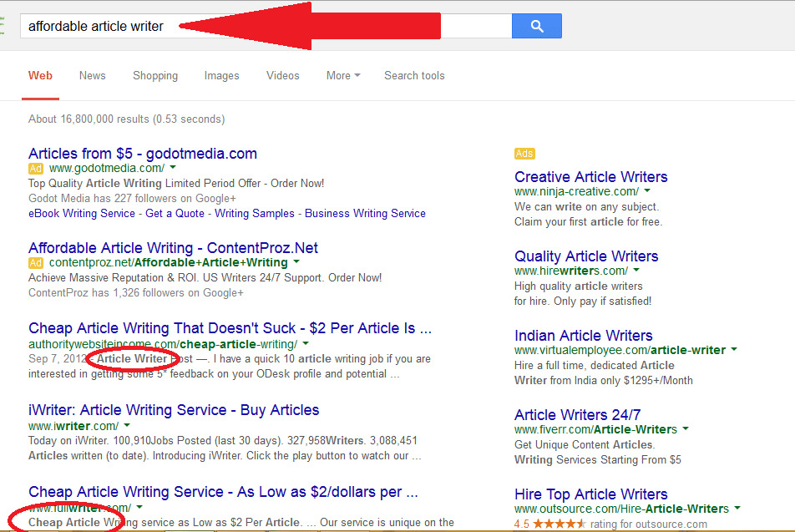Click the blue magnifier search button
Image resolution: width=795 pixels, height=532 pixels.
point(537,26)
